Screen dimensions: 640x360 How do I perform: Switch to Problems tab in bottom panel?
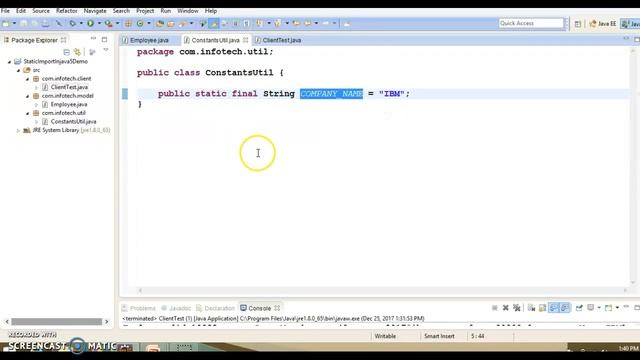pyautogui.click(x=139, y=308)
